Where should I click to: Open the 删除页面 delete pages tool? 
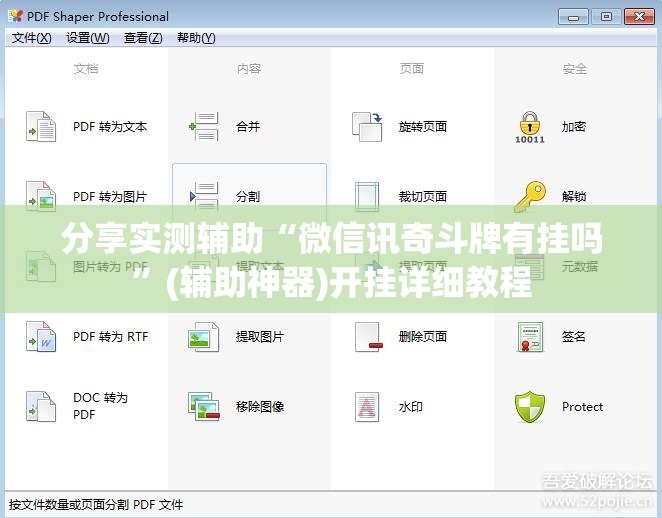coord(399,337)
